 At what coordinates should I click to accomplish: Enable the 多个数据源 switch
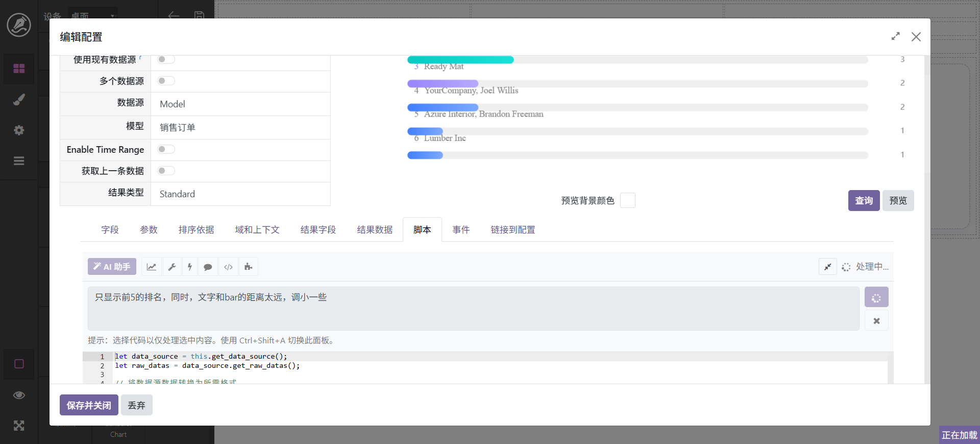(166, 81)
